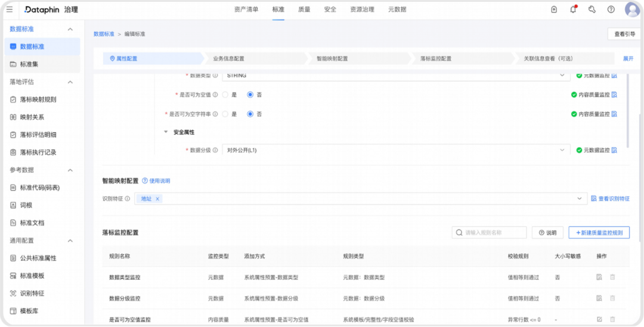Edit icon for 是否可为空值监控 rule
This screenshot has width=644, height=327.
599,319
